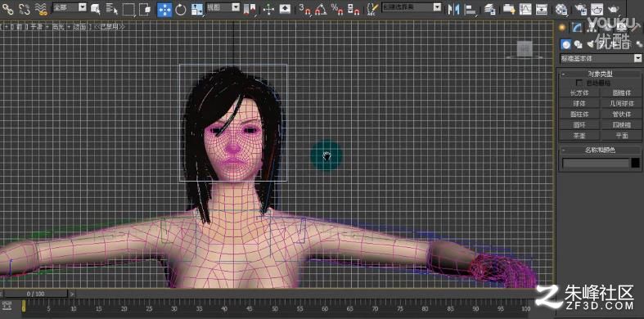This screenshot has width=644, height=319.
Task: Click the black object color swatch
Action: tap(635, 163)
